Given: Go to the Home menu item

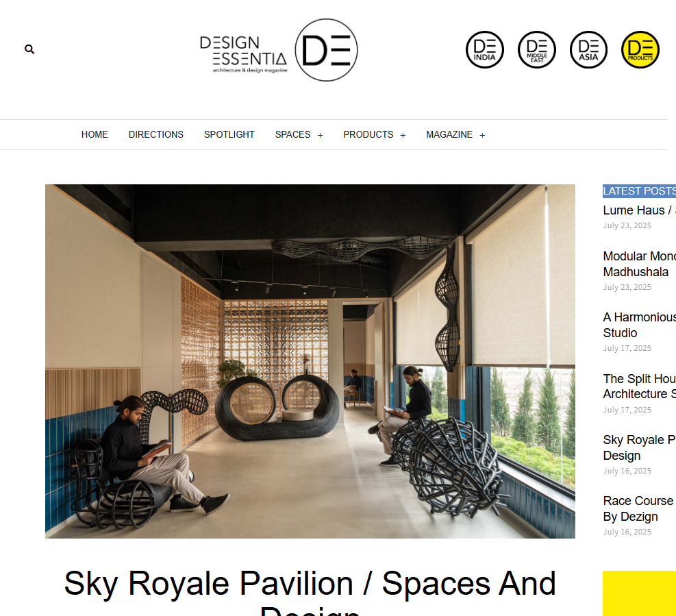Looking at the screenshot, I should click(x=95, y=134).
